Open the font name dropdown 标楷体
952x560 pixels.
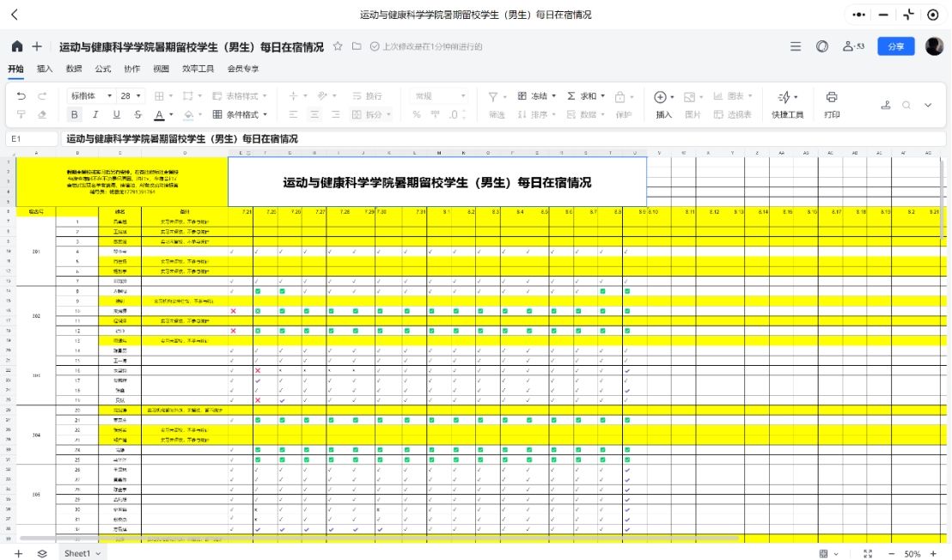click(x=90, y=96)
